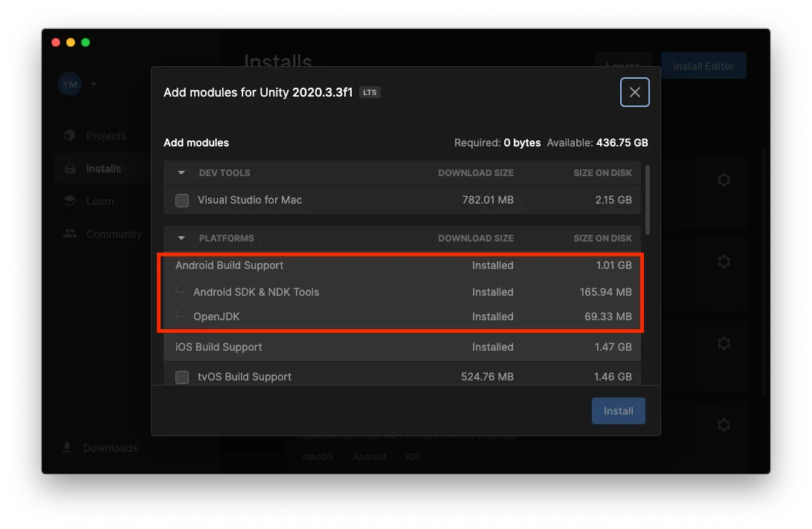Click the "2.15 GB" size on disk value
The height and width of the screenshot is (529, 812).
pyautogui.click(x=613, y=200)
